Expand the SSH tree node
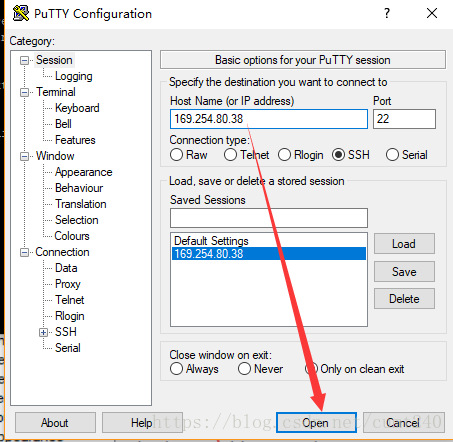453x442 pixels. [43, 332]
